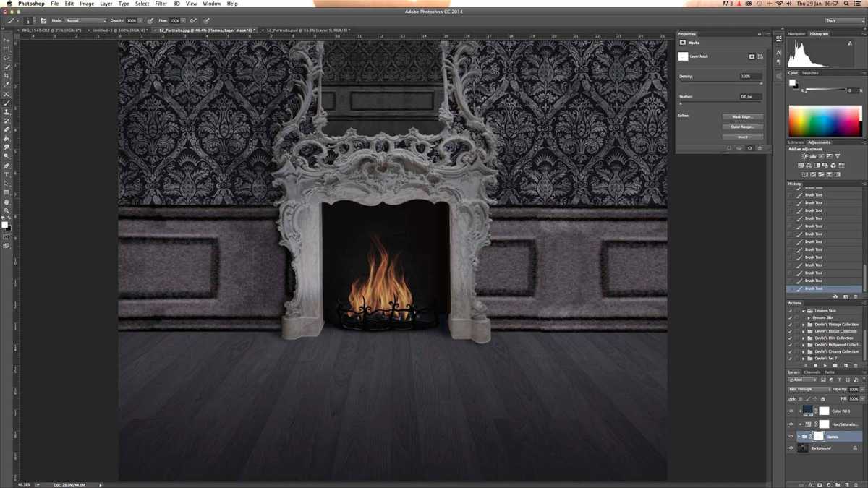Expand the Devlin's Biscuit Collection set
This screenshot has height=488, width=868.
804,331
